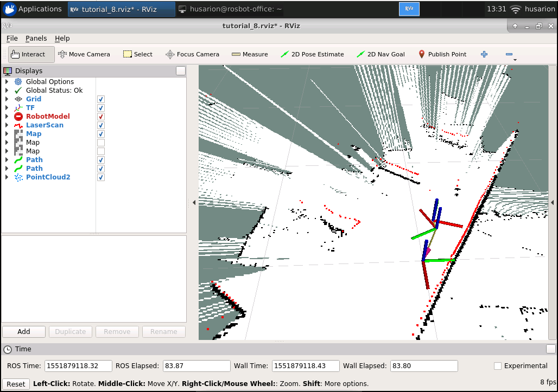The image size is (558, 392).
Task: Close the Displays panel with its corner box
Action: tap(181, 71)
